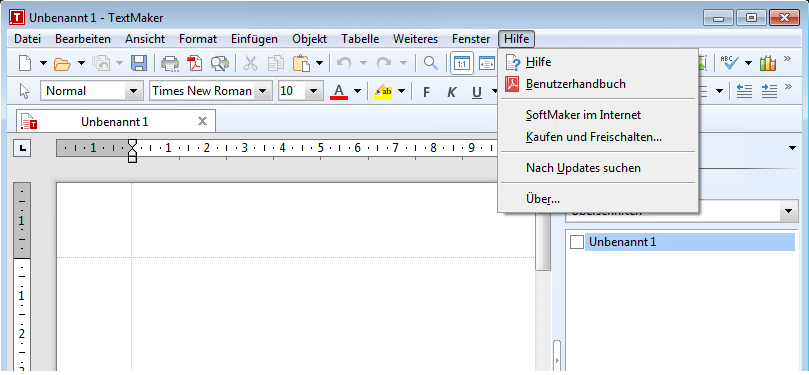Open Benutzerhandbuch from the Hilfe menu
This screenshot has height=375, width=809.
point(597,84)
